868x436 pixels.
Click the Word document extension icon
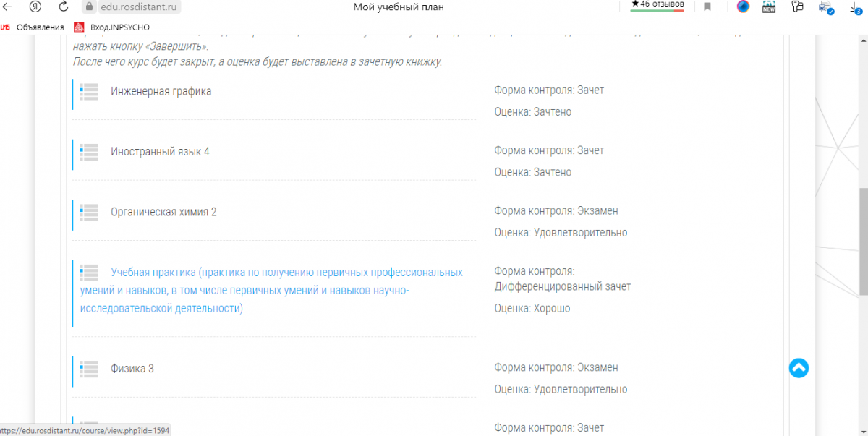click(826, 8)
